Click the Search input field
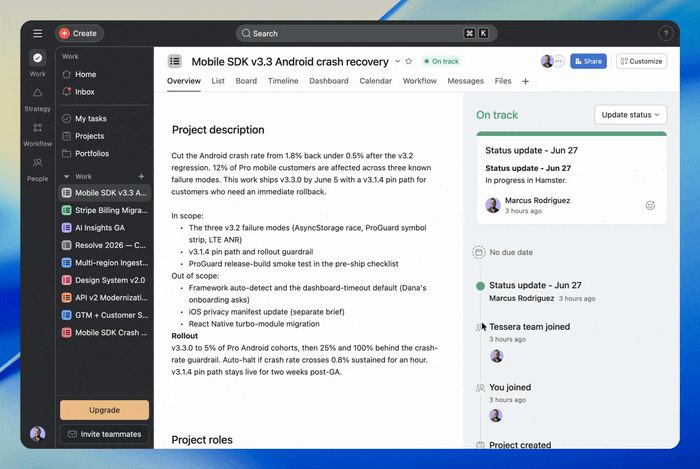 [366, 33]
